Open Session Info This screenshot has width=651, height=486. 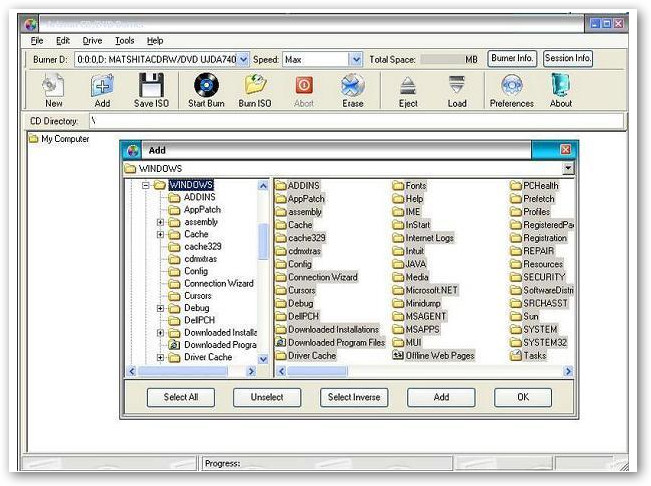[x=568, y=59]
